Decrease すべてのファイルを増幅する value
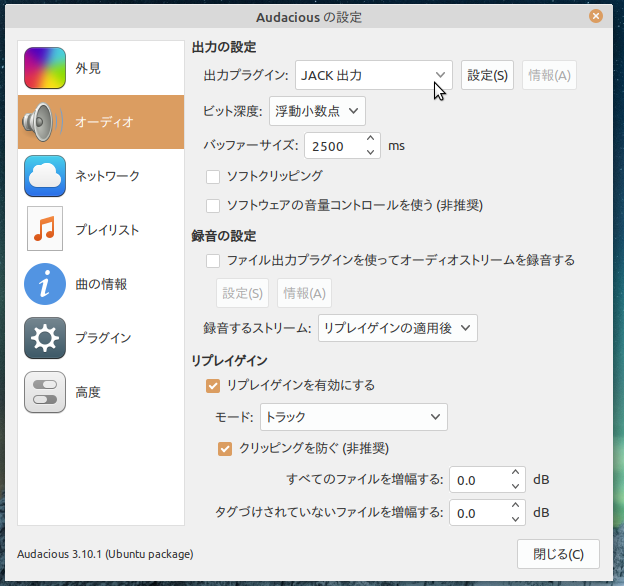The width and height of the screenshot is (624, 586). [515, 486]
